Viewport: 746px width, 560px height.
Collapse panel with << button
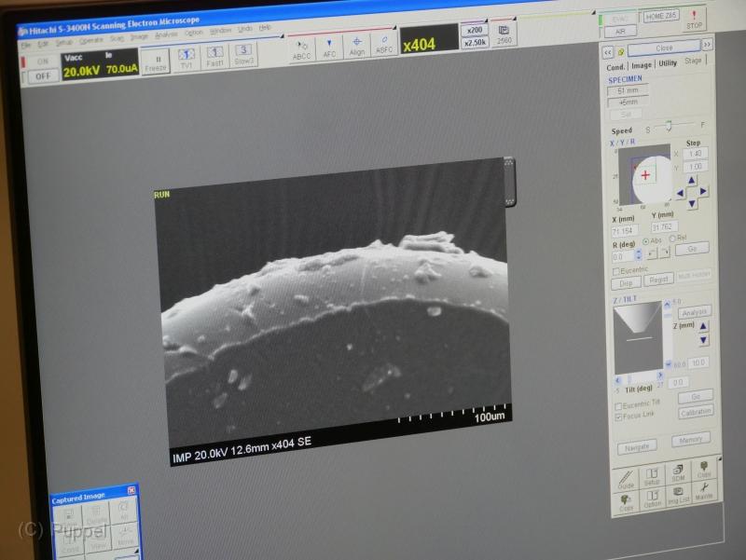(608, 52)
